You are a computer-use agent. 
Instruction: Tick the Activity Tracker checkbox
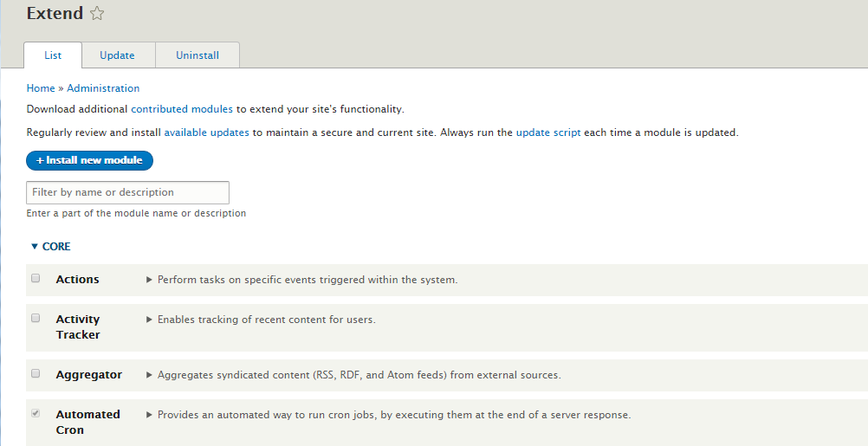coord(36,318)
